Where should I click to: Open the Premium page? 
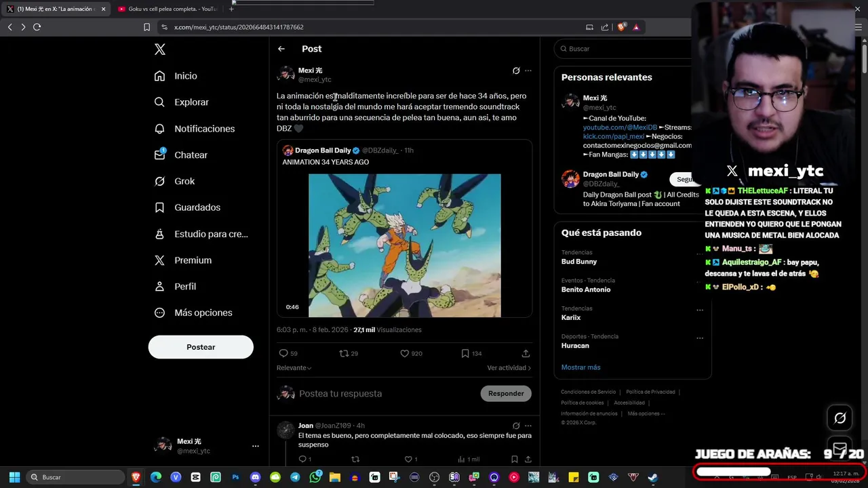click(x=182, y=260)
